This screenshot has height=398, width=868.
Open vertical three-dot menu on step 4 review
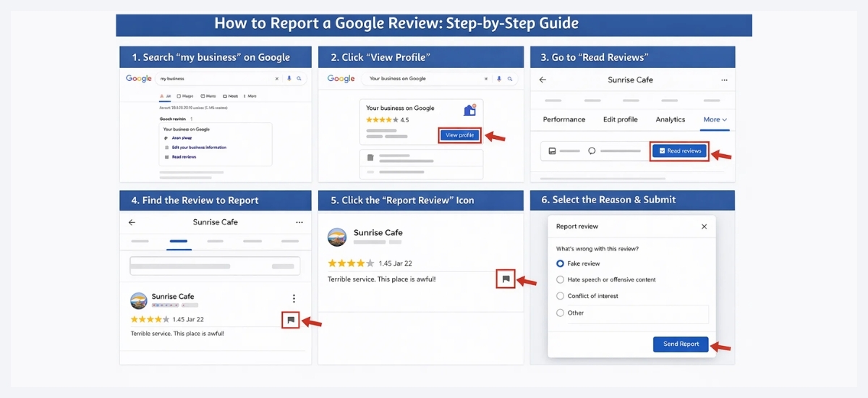point(294,298)
